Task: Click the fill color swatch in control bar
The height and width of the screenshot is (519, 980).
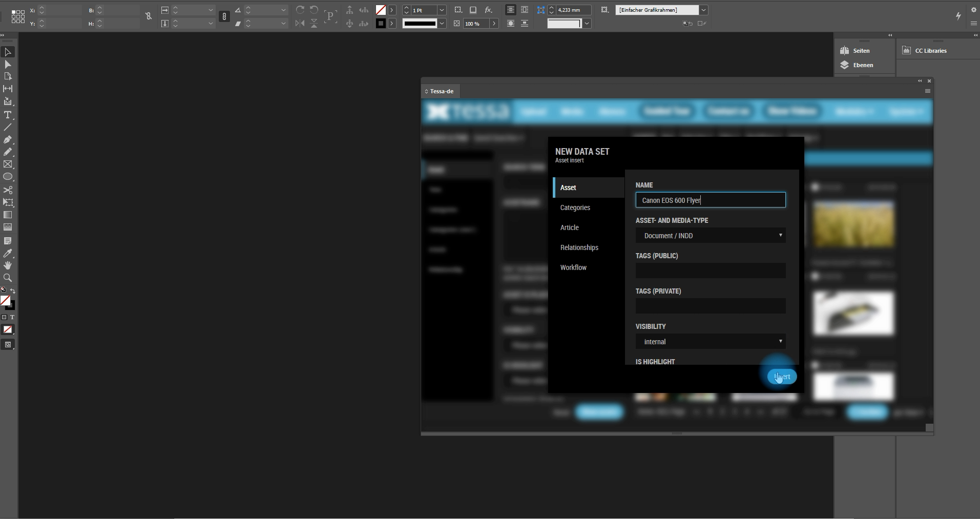Action: coord(381,10)
